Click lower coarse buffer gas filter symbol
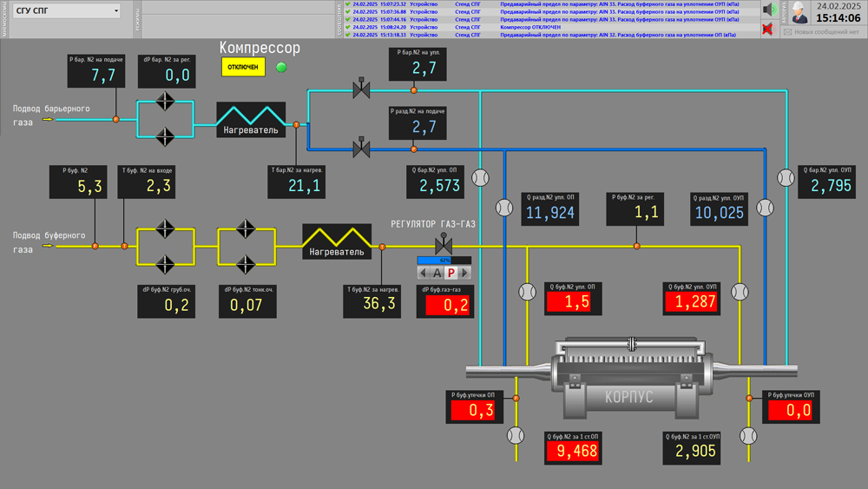This screenshot has height=489, width=868. [165, 264]
